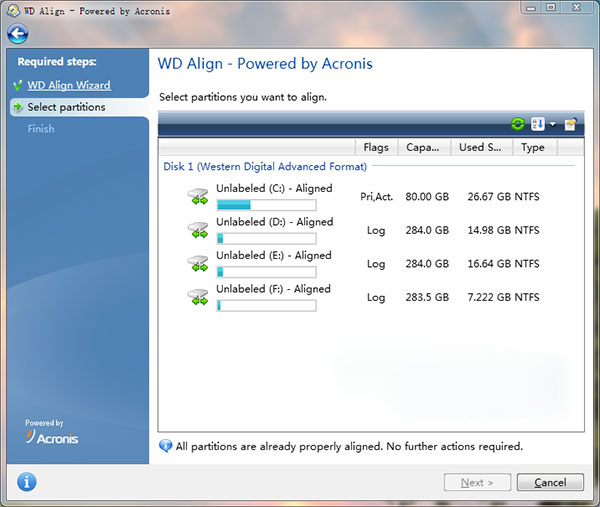Image resolution: width=600 pixels, height=507 pixels.
Task: Click the usage bar of partition C:
Action: pyautogui.click(x=266, y=205)
